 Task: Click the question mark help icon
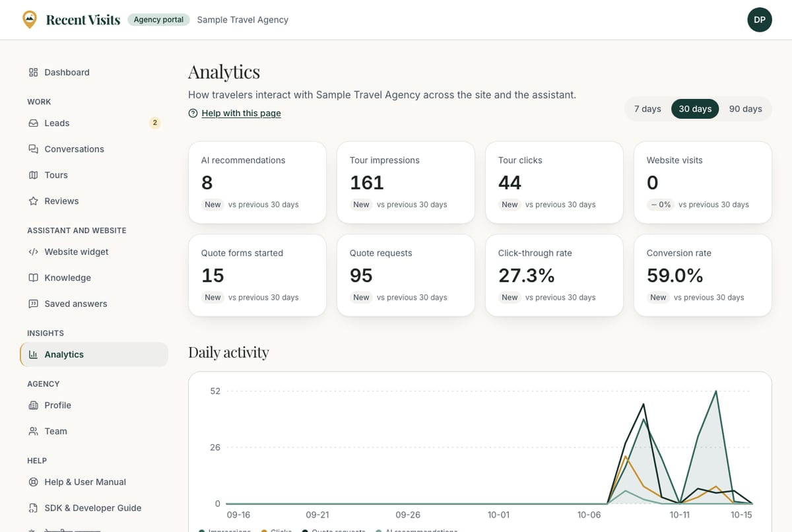[x=193, y=114]
